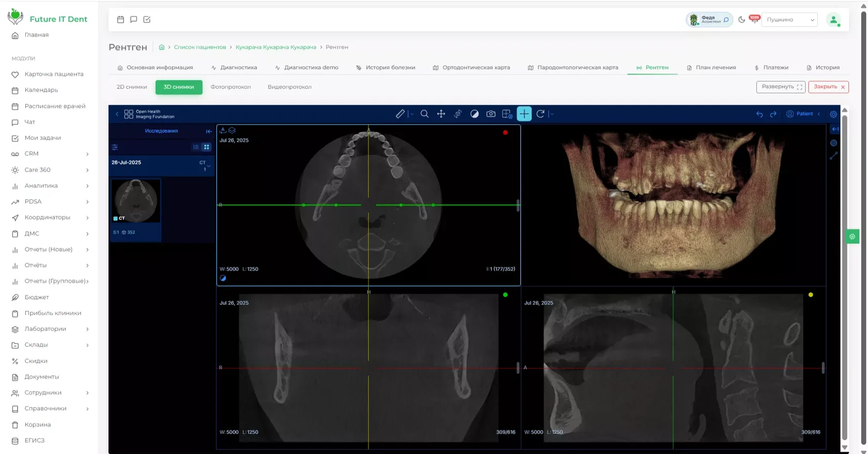868x454 pixels.
Task: Click the undo arrow in viewer toolbar
Action: (760, 114)
